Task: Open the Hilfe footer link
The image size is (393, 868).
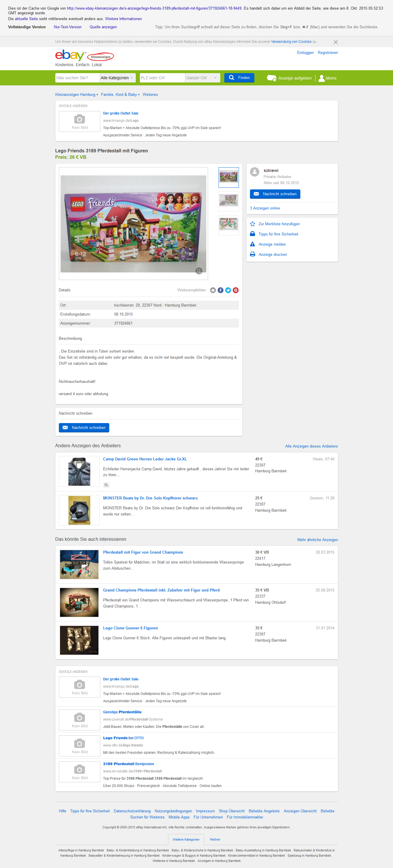Action: point(62,811)
